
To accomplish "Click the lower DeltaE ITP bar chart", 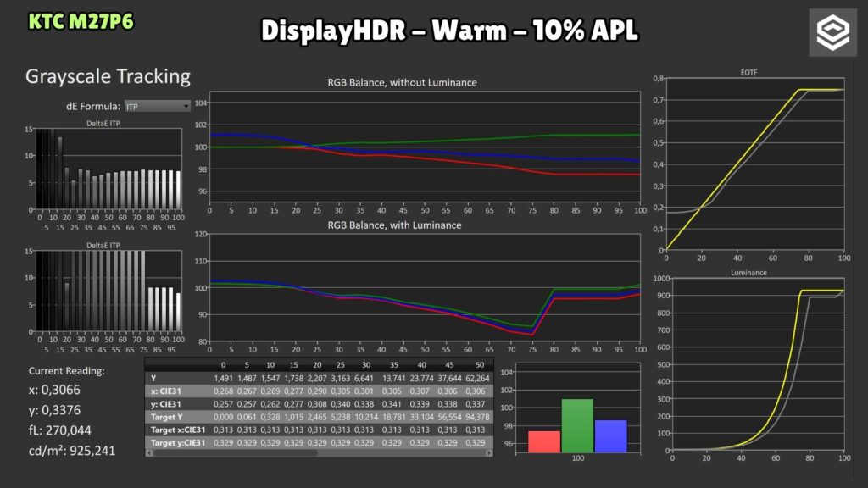I will (x=108, y=291).
